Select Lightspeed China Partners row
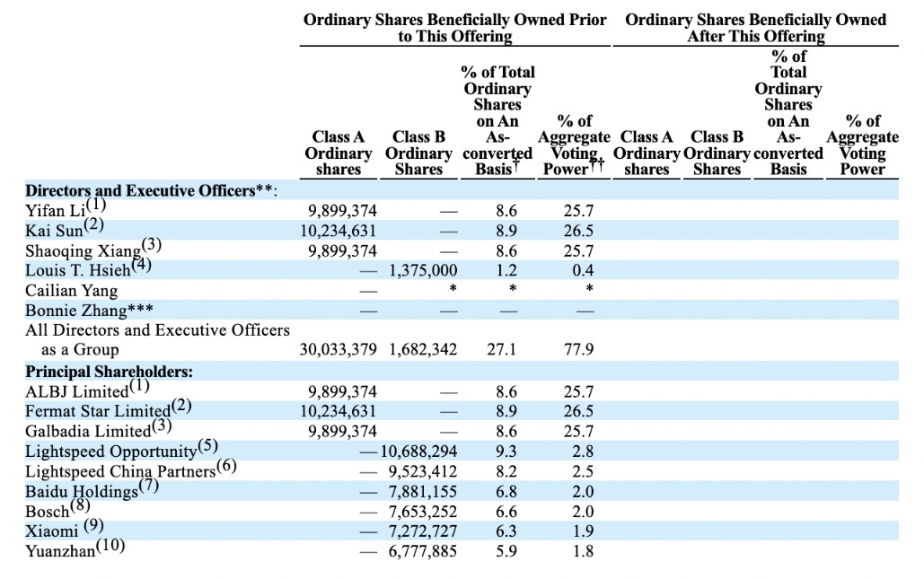924x579 pixels. [119, 470]
